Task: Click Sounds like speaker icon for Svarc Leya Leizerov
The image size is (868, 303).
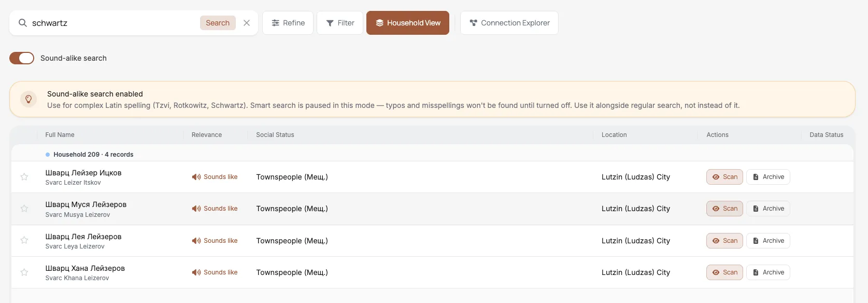Action: coord(196,241)
